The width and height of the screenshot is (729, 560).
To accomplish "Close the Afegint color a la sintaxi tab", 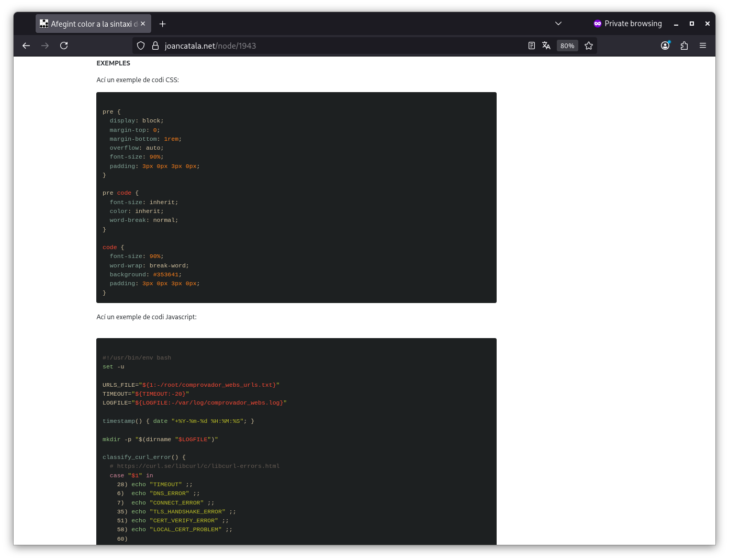I will click(x=143, y=24).
